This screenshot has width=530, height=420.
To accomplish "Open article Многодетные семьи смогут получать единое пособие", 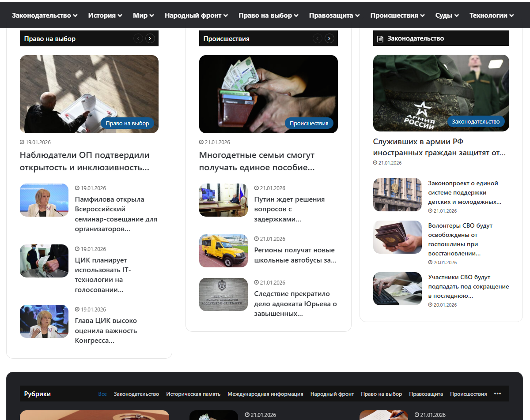I will [x=257, y=161].
